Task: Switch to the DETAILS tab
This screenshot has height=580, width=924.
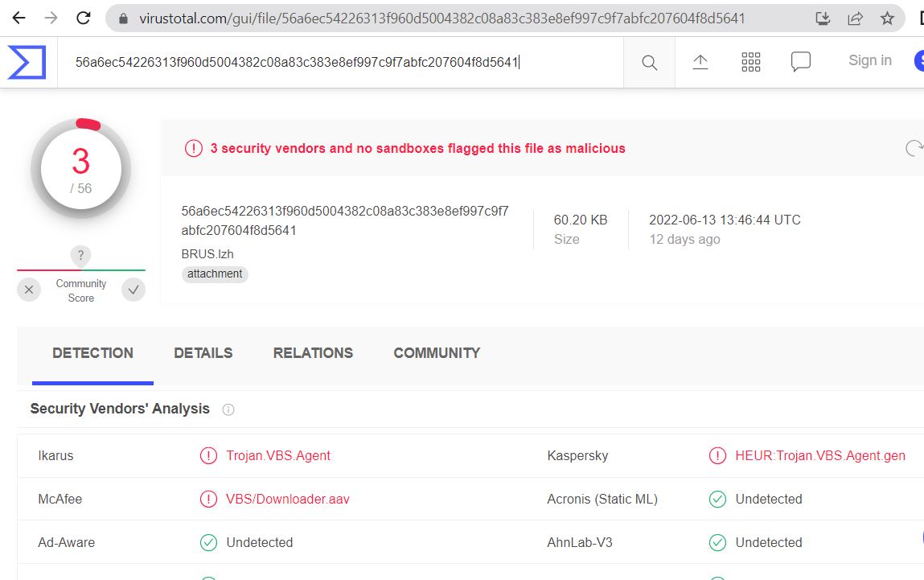Action: click(x=203, y=353)
